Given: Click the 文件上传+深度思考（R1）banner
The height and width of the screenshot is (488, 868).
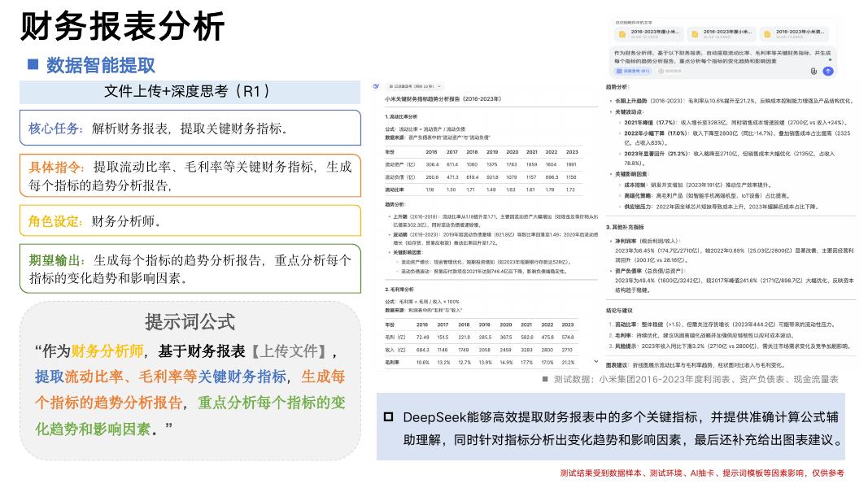Looking at the screenshot, I should point(190,92).
